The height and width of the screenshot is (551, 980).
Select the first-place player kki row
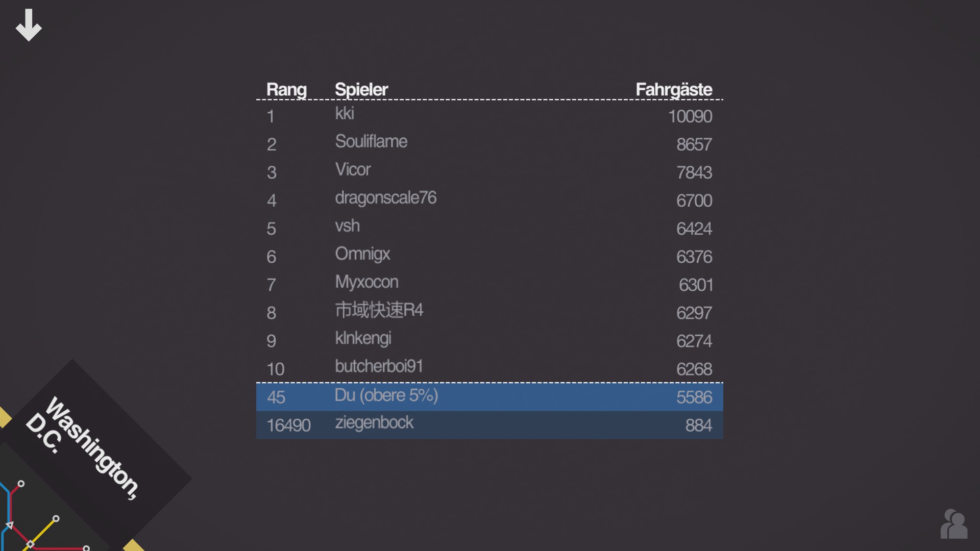489,116
